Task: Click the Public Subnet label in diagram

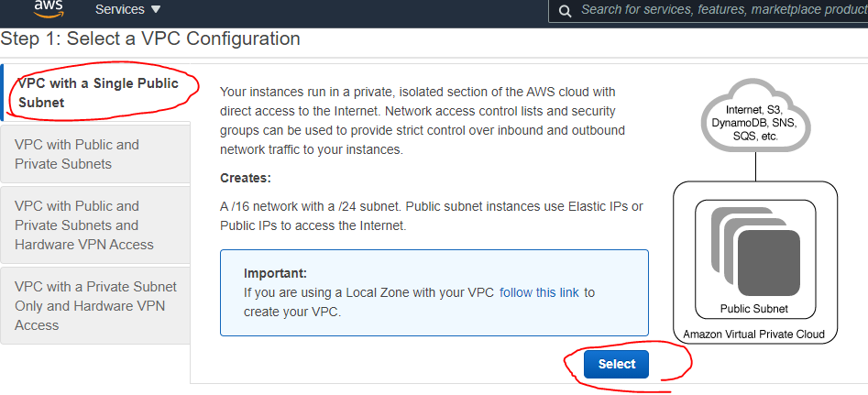Action: [753, 308]
